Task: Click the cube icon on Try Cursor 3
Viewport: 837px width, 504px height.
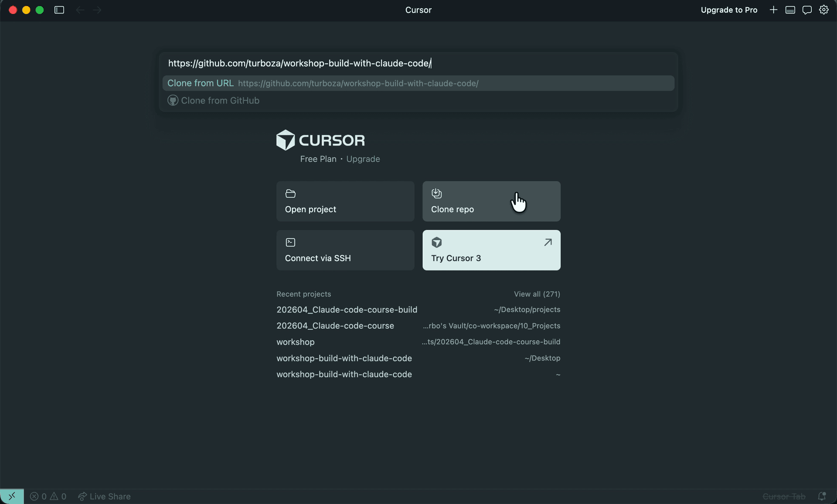Action: [436, 242]
